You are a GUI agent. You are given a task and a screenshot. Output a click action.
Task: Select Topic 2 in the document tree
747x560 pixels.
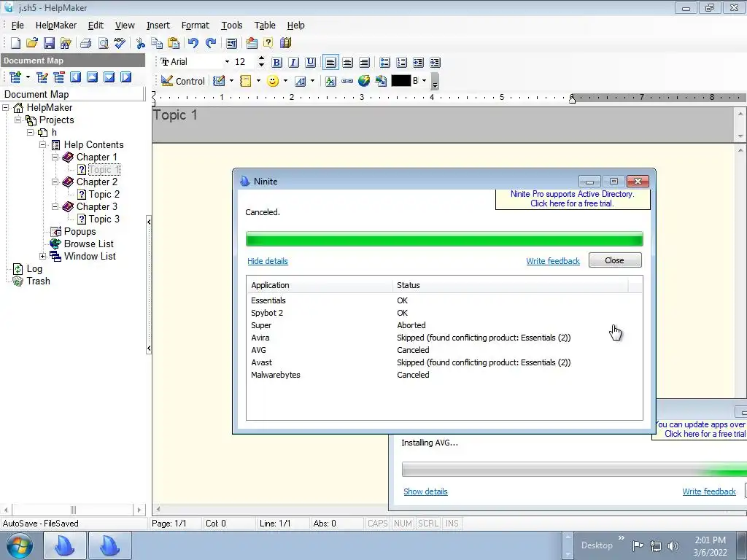click(x=104, y=194)
